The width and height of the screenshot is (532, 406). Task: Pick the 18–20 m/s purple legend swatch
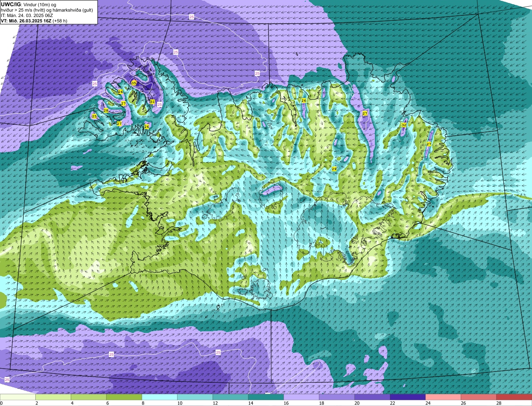337,397
